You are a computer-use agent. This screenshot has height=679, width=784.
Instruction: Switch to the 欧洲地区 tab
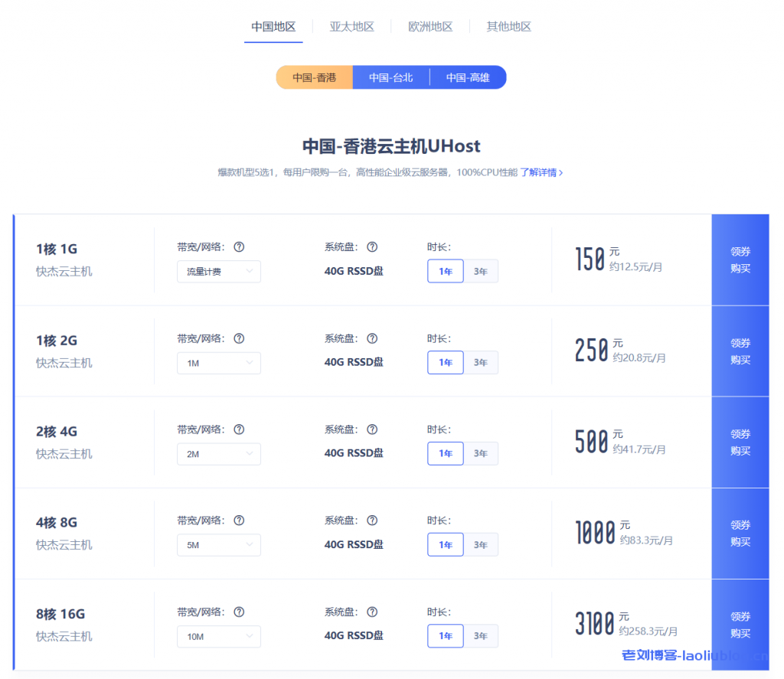click(x=430, y=27)
